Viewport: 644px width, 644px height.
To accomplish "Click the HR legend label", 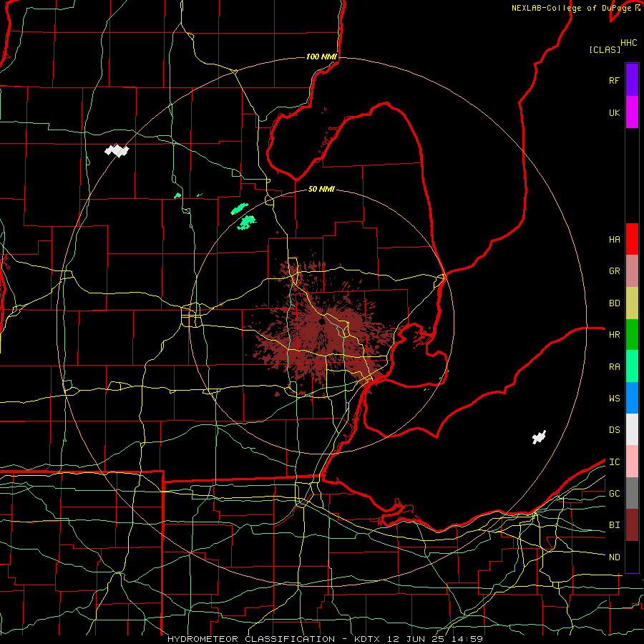I will (x=614, y=335).
